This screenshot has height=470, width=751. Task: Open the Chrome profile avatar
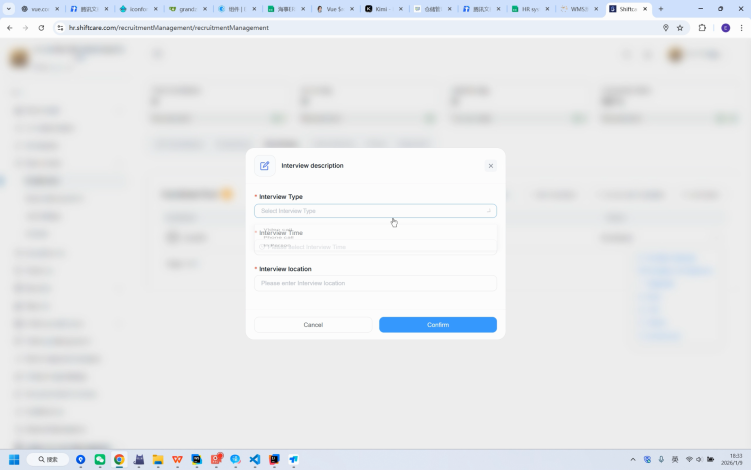[x=725, y=28]
